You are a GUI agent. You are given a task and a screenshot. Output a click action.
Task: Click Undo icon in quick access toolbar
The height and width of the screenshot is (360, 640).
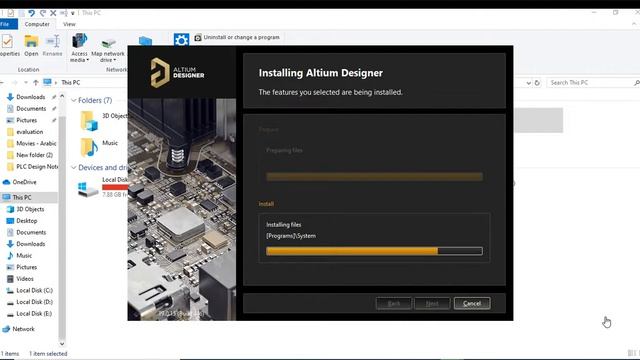(x=31, y=13)
